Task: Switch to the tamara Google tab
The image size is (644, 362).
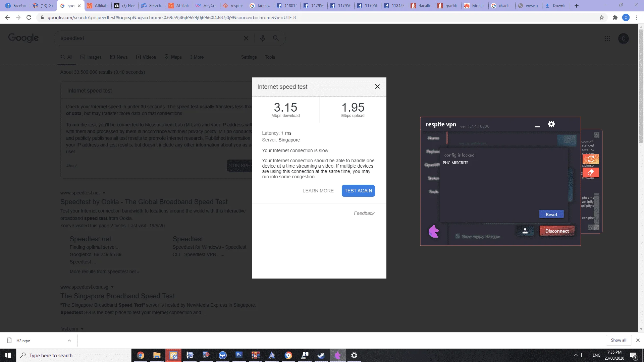Action: click(x=260, y=6)
